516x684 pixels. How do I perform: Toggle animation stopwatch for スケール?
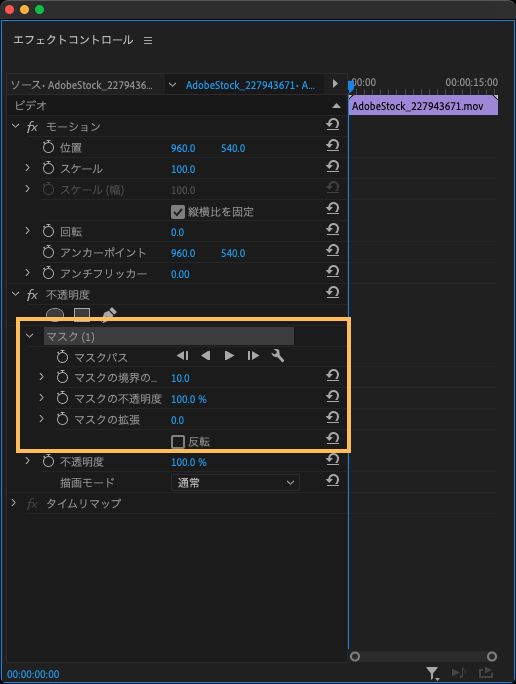[48, 168]
